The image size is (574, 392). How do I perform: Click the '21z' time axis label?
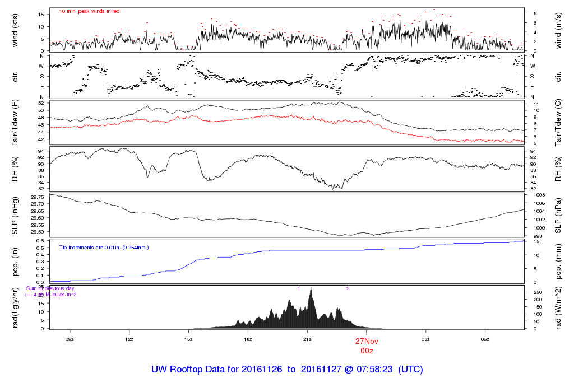(307, 339)
